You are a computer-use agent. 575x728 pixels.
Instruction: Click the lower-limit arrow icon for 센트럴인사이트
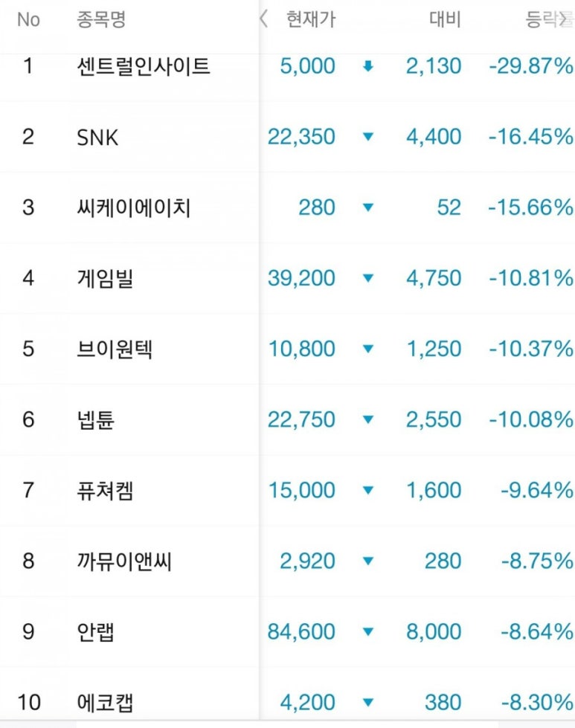coord(368,66)
